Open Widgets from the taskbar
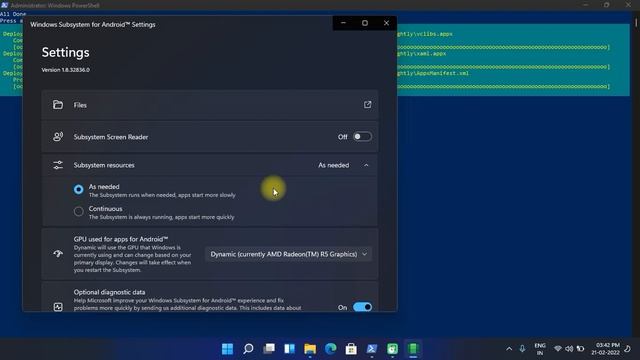Screen dimensions: 640x360 (289, 349)
